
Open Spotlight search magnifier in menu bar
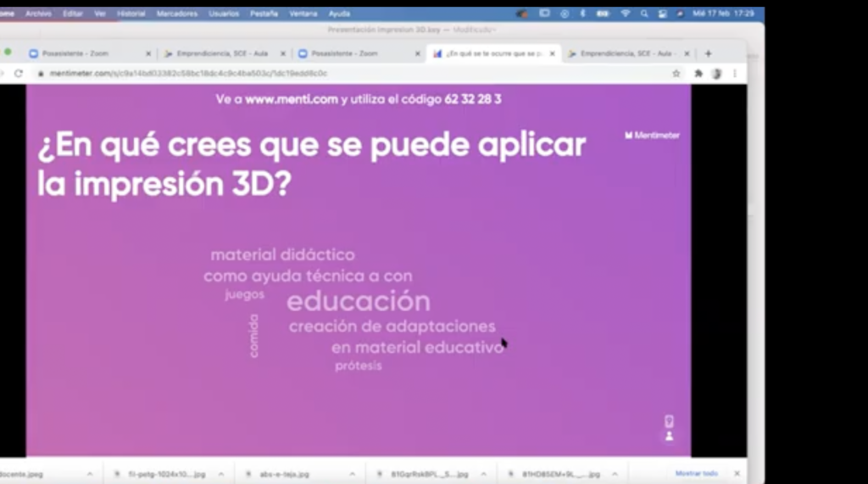coord(644,14)
